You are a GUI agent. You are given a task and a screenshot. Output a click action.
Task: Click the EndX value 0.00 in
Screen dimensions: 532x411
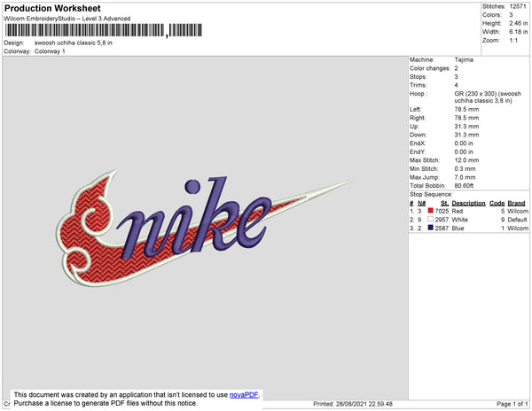pyautogui.click(x=464, y=143)
